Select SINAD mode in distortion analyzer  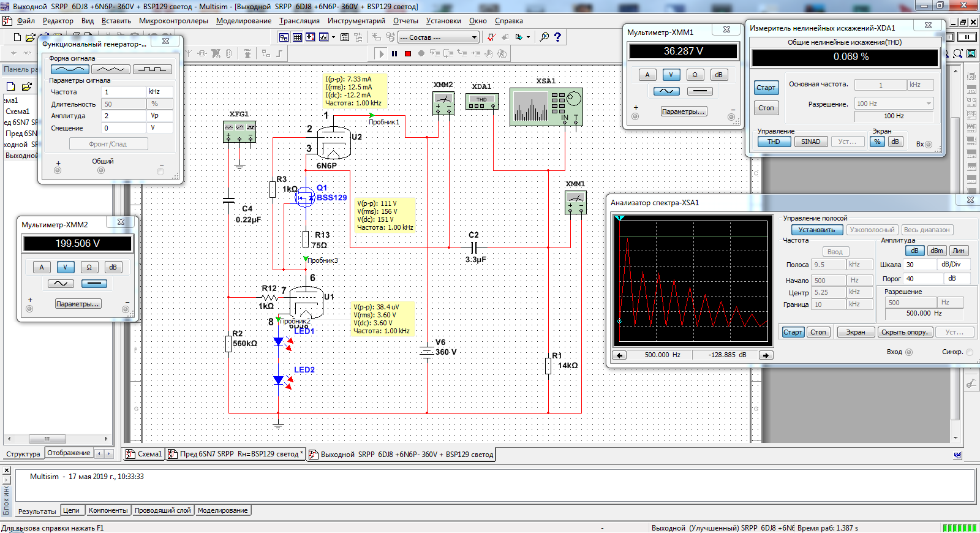[x=810, y=142]
